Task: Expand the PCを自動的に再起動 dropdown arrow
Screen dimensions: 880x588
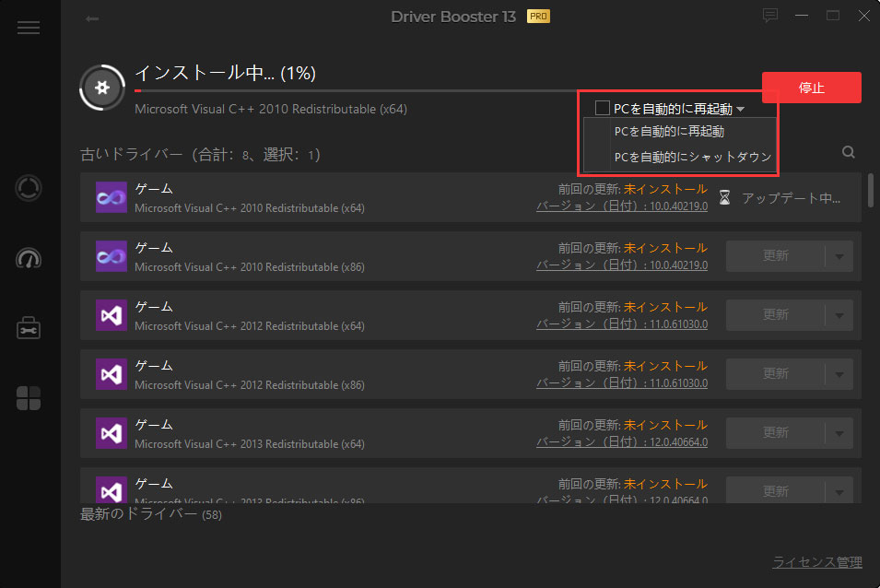Action: pos(741,109)
